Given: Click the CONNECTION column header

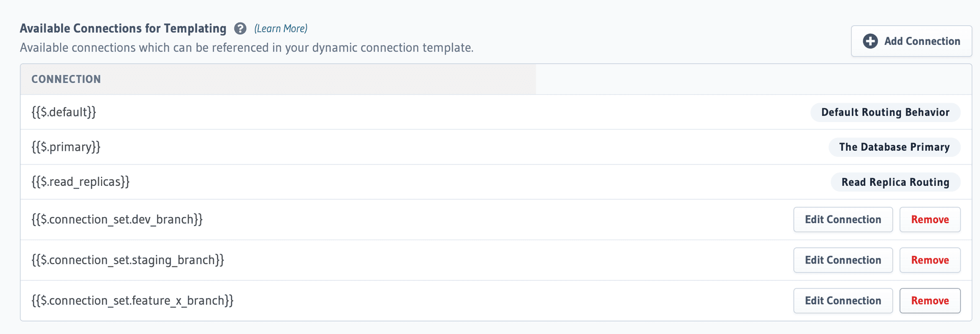Looking at the screenshot, I should (x=66, y=79).
